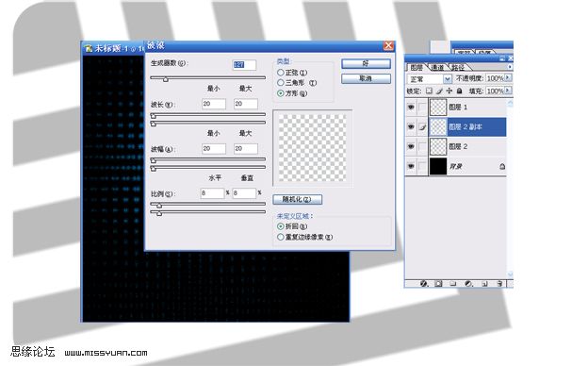Click the 比例 水平 percent field
Screen dimensions: 588x366
pos(212,193)
